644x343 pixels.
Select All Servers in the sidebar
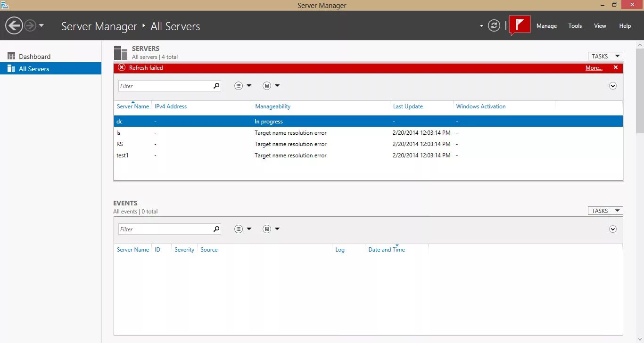pos(50,69)
